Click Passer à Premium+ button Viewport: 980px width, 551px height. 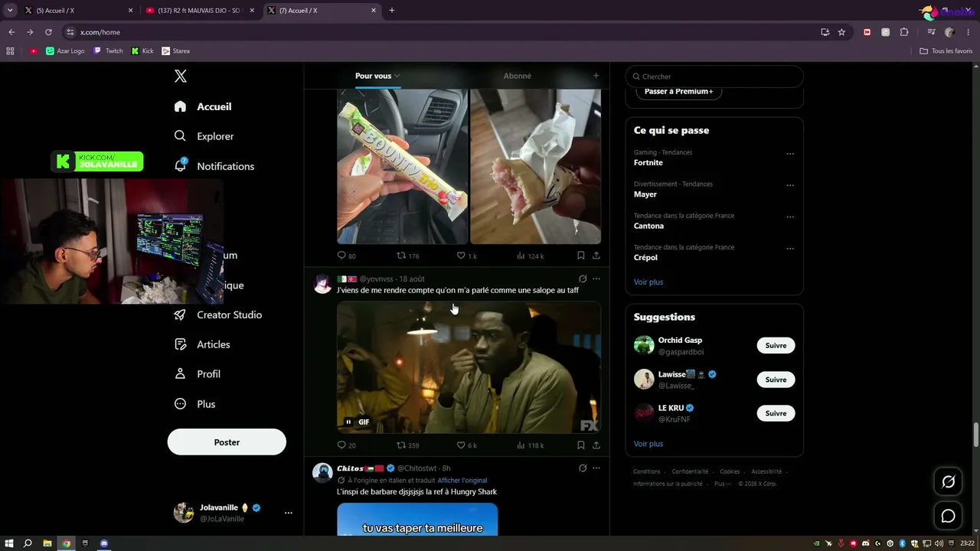pyautogui.click(x=678, y=92)
